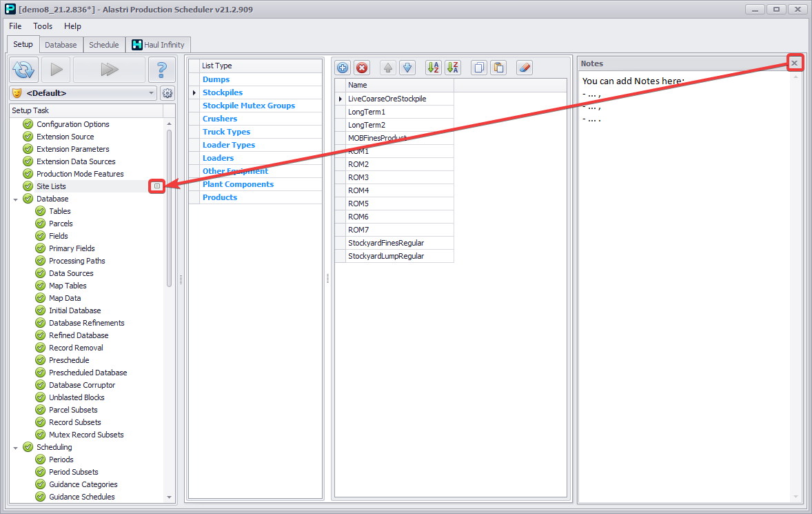Switch to the Database tab
The width and height of the screenshot is (812, 514).
point(61,45)
